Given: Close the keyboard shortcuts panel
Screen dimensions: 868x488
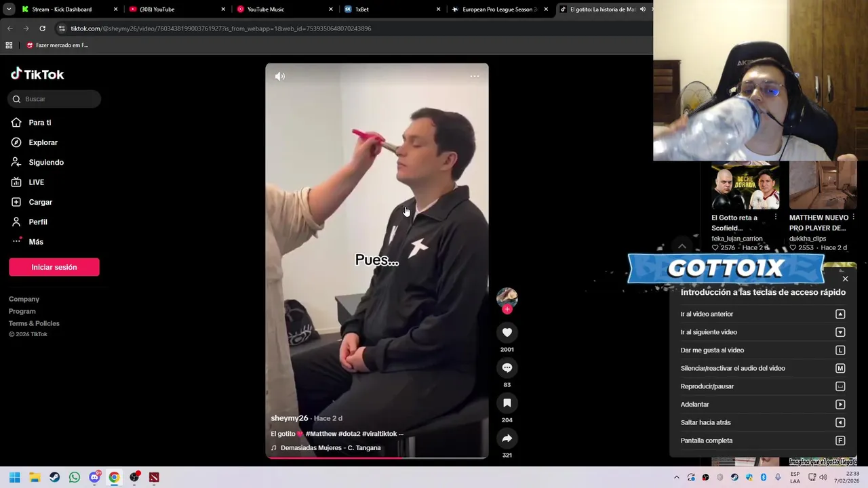Looking at the screenshot, I should (x=845, y=279).
